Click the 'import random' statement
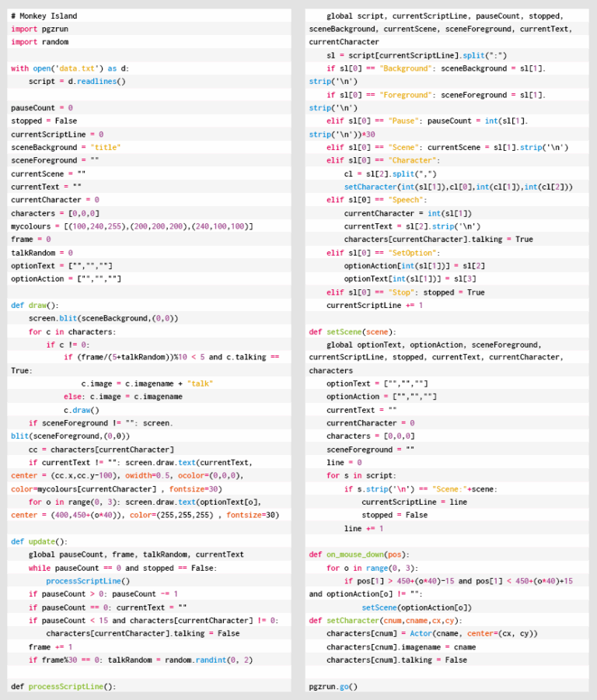The height and width of the screenshot is (700, 597). coord(40,42)
